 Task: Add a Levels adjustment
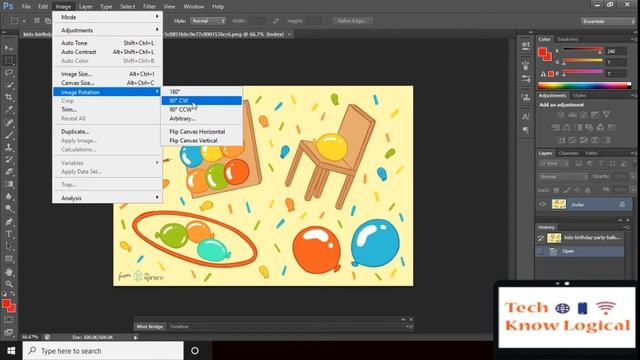[x=572, y=115]
